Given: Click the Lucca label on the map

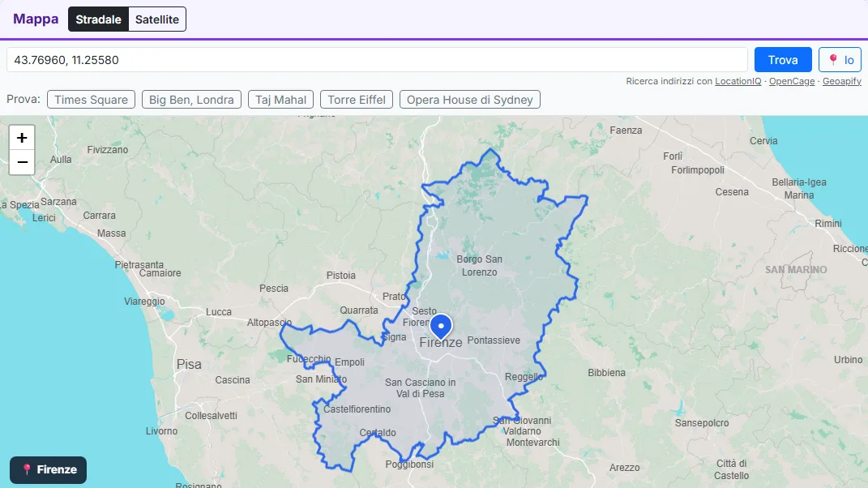Looking at the screenshot, I should click(219, 312).
